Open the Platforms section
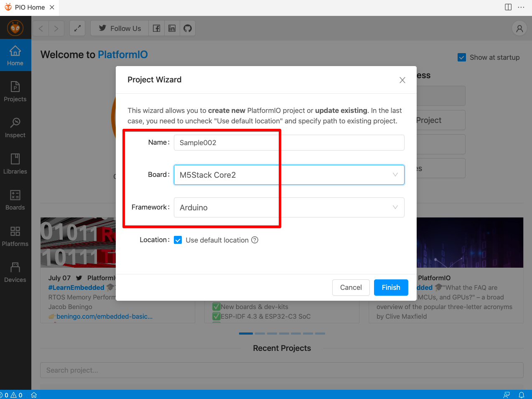The image size is (532, 399). [x=15, y=235]
